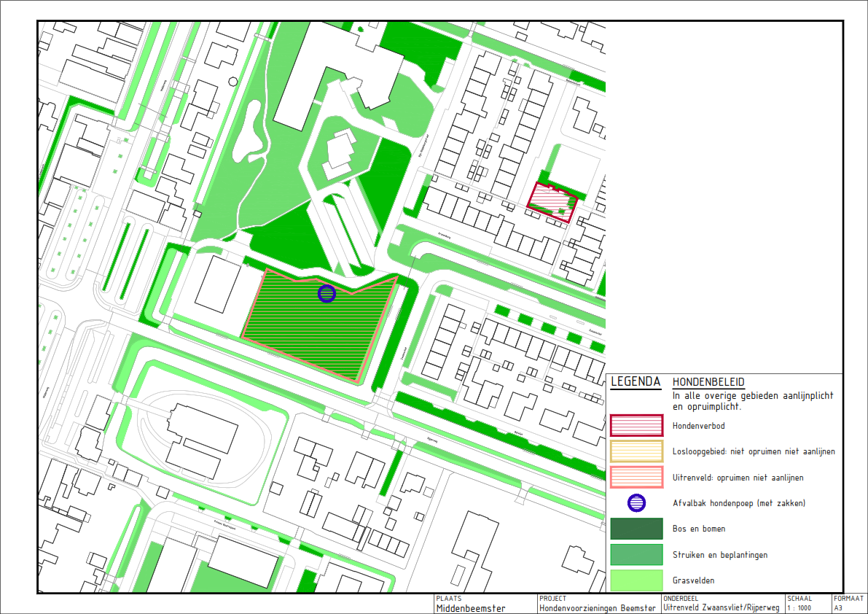The image size is (868, 614).
Task: Click the orange hatched Uitrenveld field on map
Action: coord(313,325)
